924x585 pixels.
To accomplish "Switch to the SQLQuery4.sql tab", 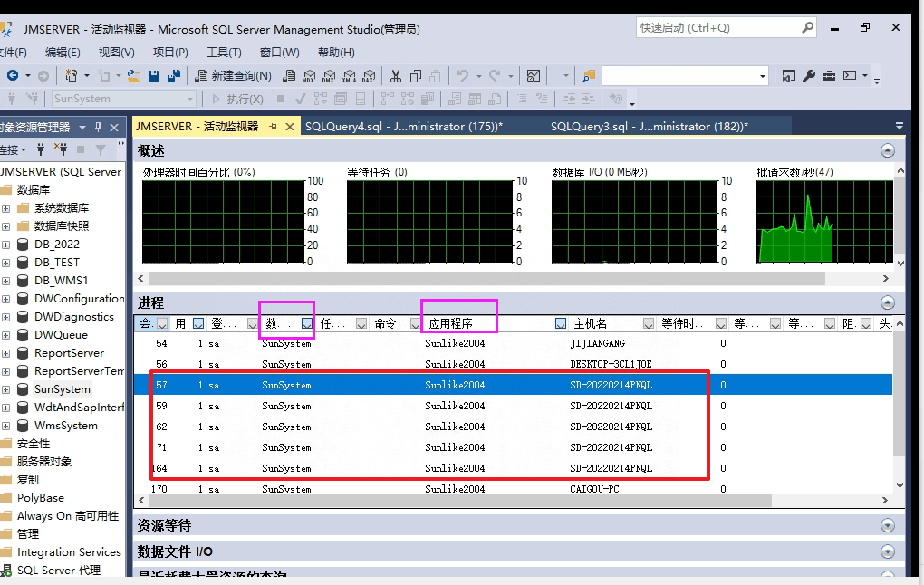I will [x=403, y=127].
